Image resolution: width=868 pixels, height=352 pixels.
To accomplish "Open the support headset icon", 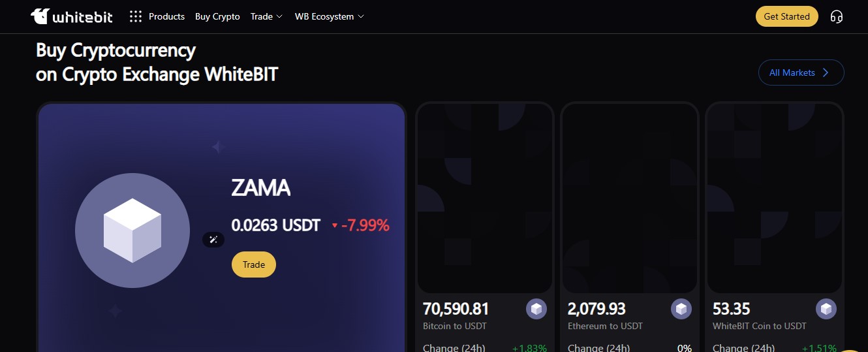I will click(836, 16).
